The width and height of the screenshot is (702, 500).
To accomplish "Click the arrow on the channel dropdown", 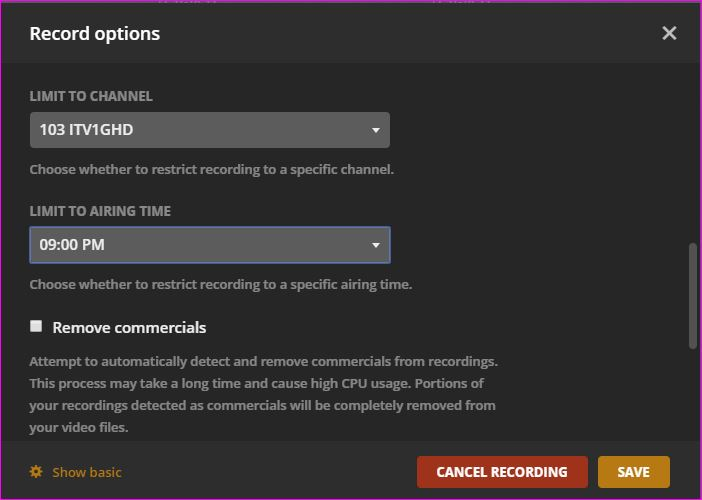I will click(x=376, y=130).
